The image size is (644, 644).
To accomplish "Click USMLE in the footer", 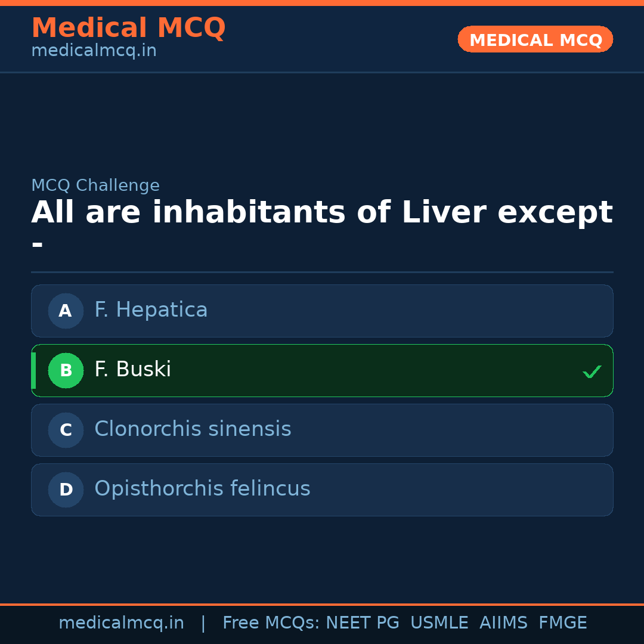I will click(x=439, y=623).
